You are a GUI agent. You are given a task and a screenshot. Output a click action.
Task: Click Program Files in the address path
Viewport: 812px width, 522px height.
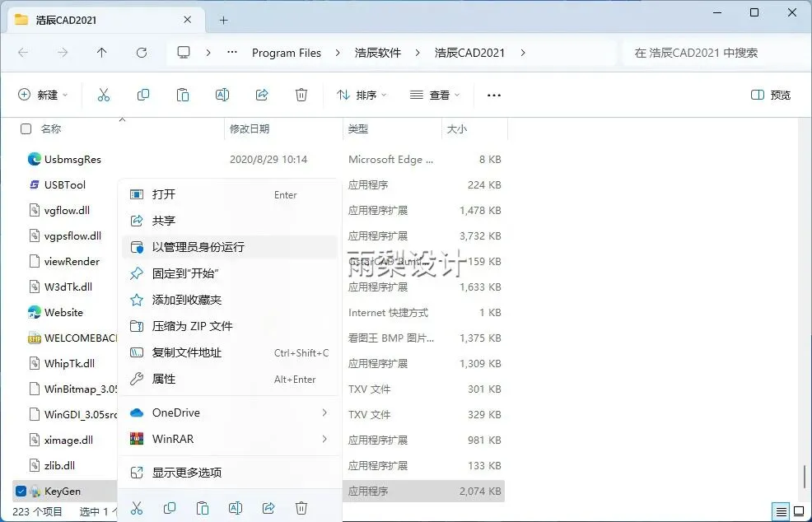[287, 53]
